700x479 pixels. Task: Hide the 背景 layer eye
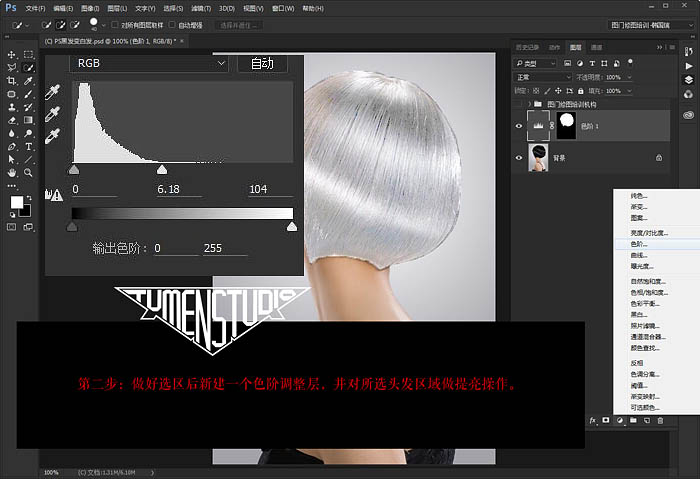point(519,158)
